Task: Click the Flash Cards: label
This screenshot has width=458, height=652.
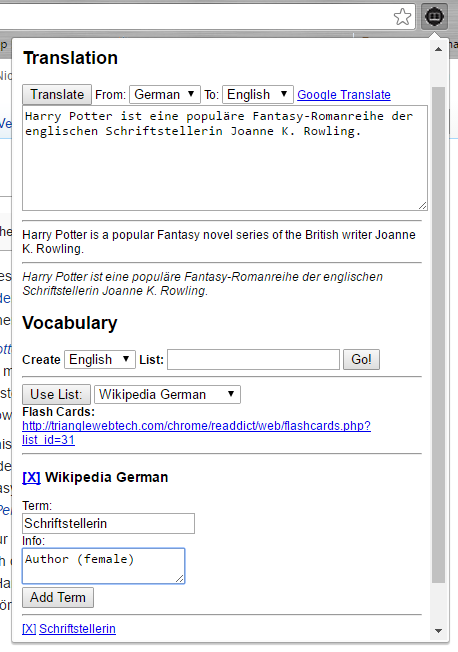Action: (59, 412)
